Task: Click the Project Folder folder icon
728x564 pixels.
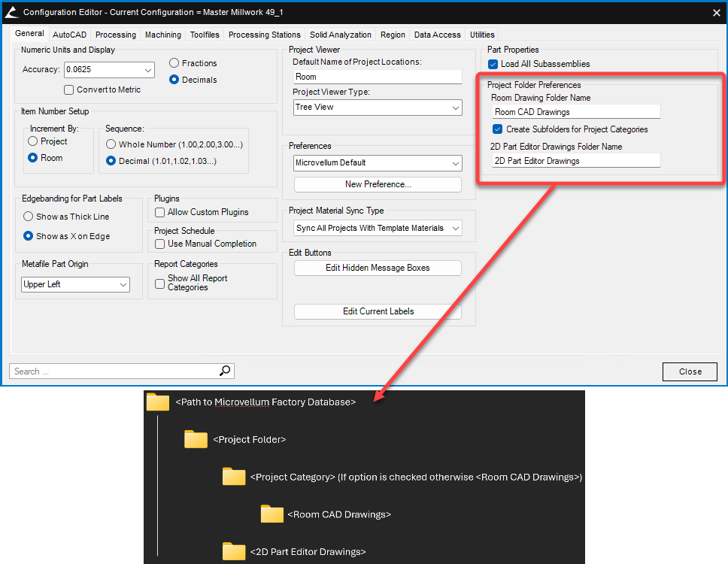Action: coord(196,439)
